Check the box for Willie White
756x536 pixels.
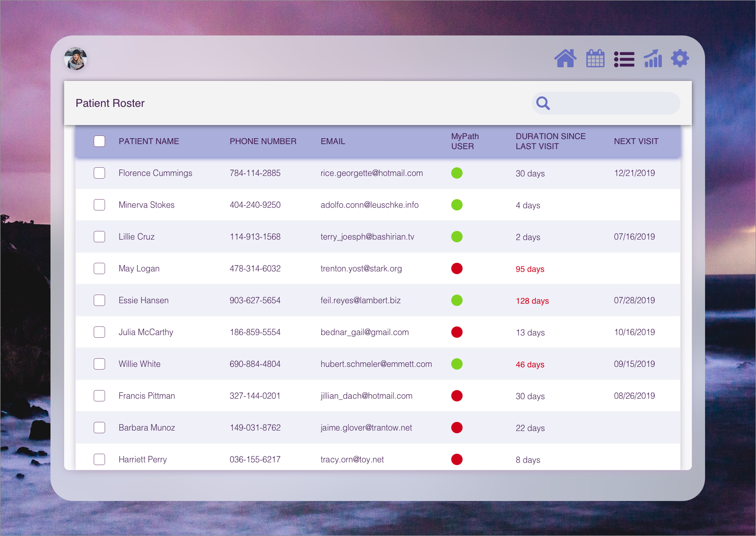tap(99, 364)
